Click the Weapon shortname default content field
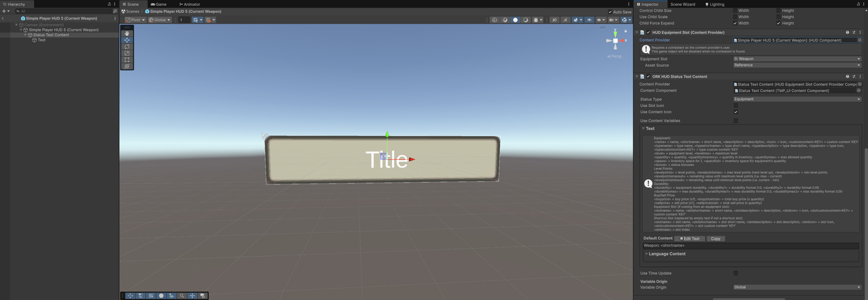 [751, 246]
